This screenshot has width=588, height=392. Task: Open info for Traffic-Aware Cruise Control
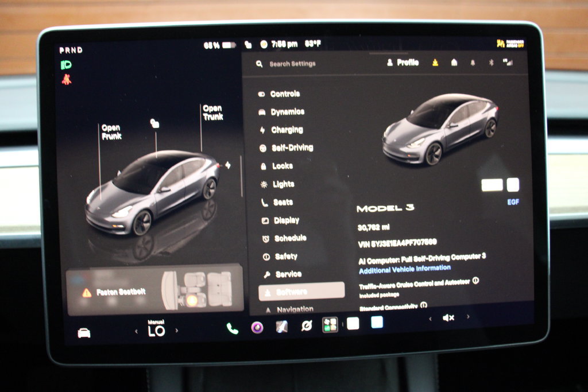tap(475, 280)
